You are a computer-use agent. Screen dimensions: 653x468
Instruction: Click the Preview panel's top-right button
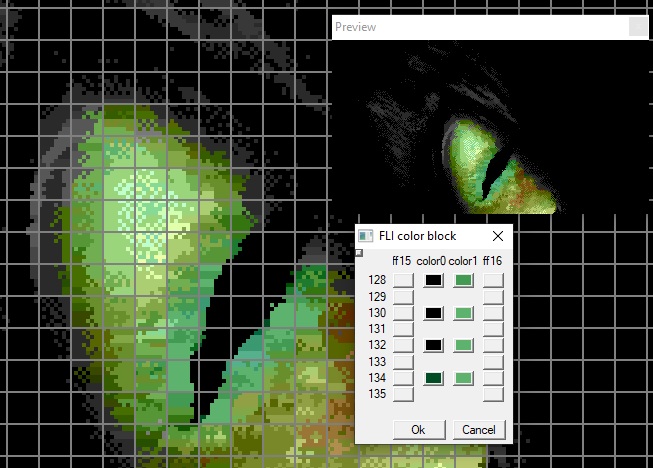638,27
